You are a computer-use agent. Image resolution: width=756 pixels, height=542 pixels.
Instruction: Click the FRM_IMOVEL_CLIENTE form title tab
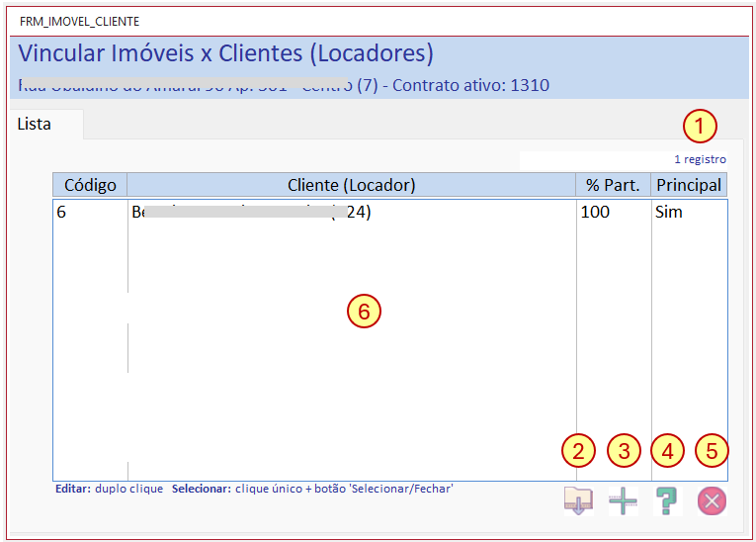point(80,22)
